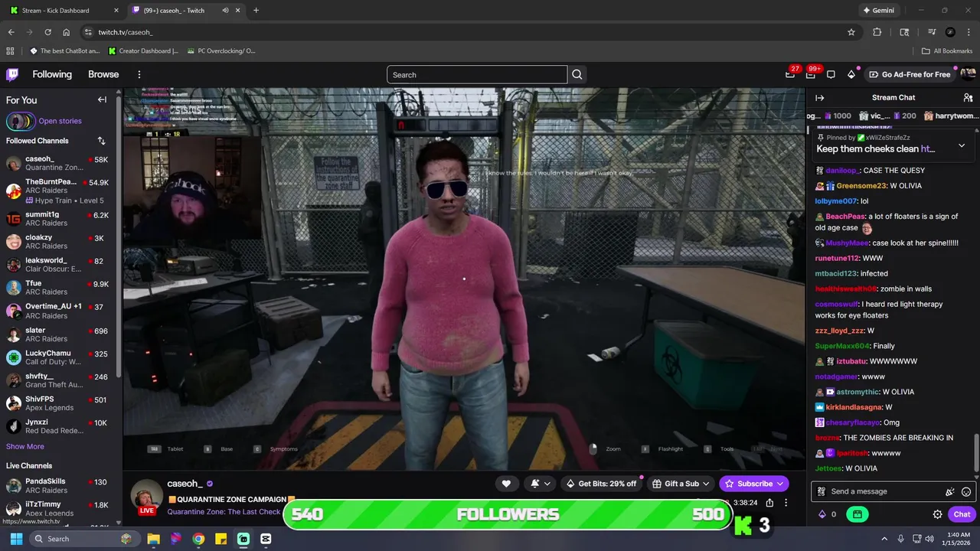This screenshot has width=980, height=551.
Task: Click the purple Chat send button
Action: (962, 514)
